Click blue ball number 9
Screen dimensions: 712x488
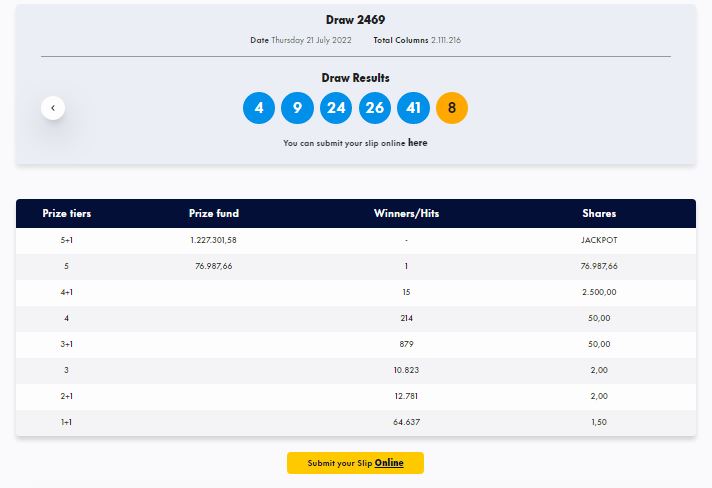coord(297,108)
